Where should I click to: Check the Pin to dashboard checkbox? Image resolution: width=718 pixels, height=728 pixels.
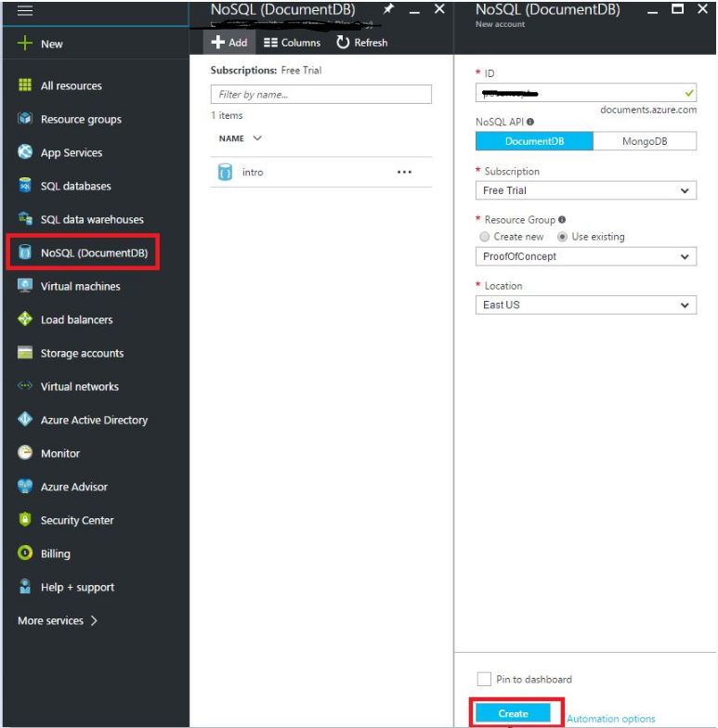click(x=484, y=679)
